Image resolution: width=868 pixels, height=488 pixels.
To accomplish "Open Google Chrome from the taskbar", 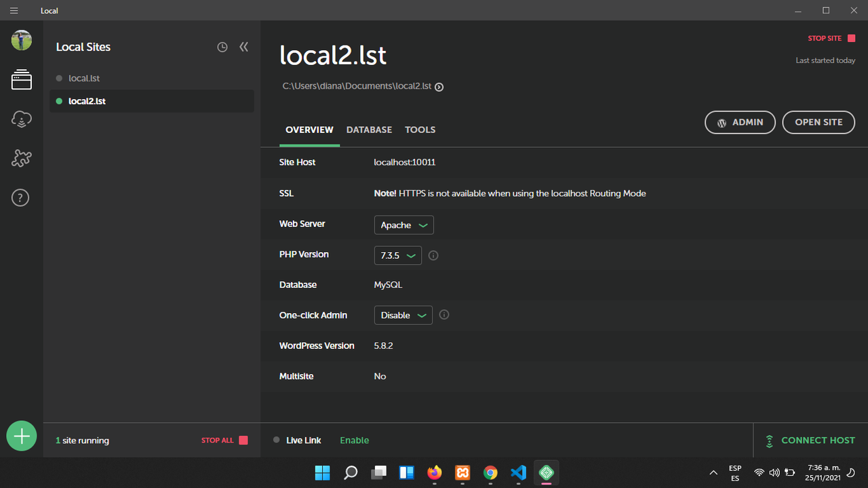I will 490,472.
